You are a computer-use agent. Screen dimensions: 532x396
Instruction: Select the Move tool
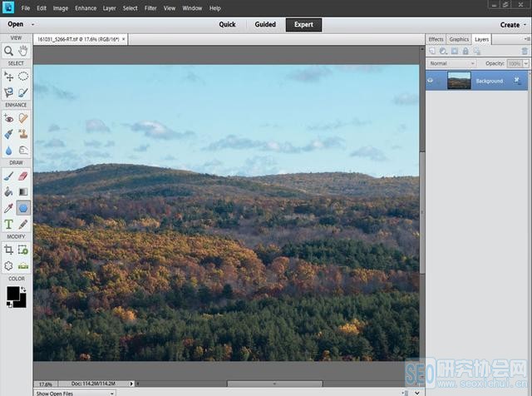pyautogui.click(x=8, y=77)
